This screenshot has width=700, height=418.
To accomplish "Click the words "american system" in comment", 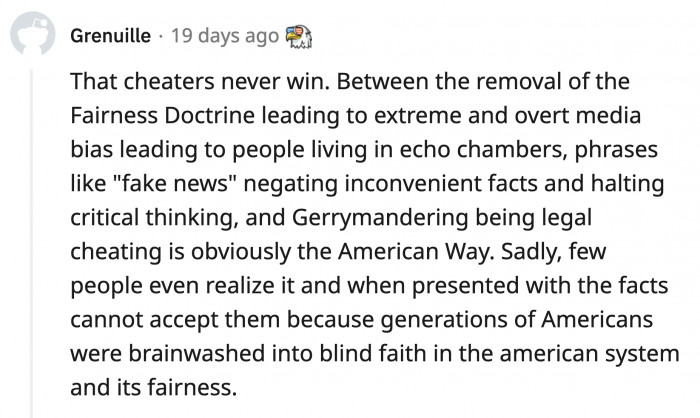I will click(x=582, y=353).
